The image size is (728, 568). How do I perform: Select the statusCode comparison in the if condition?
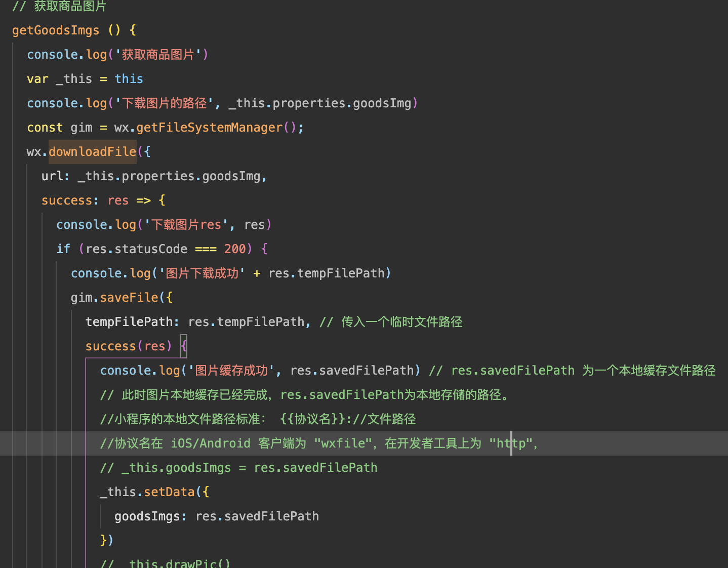[165, 249]
